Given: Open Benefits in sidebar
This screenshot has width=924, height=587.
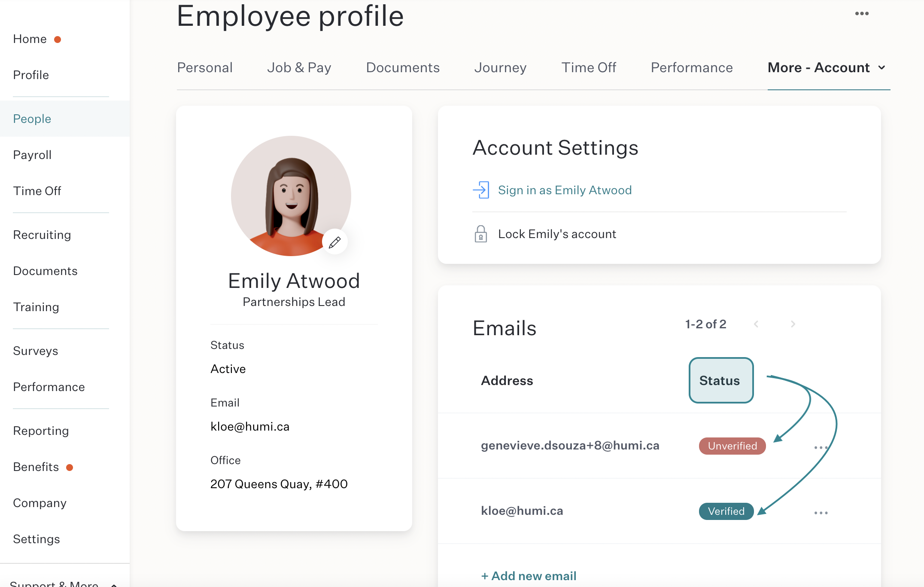Looking at the screenshot, I should tap(36, 467).
